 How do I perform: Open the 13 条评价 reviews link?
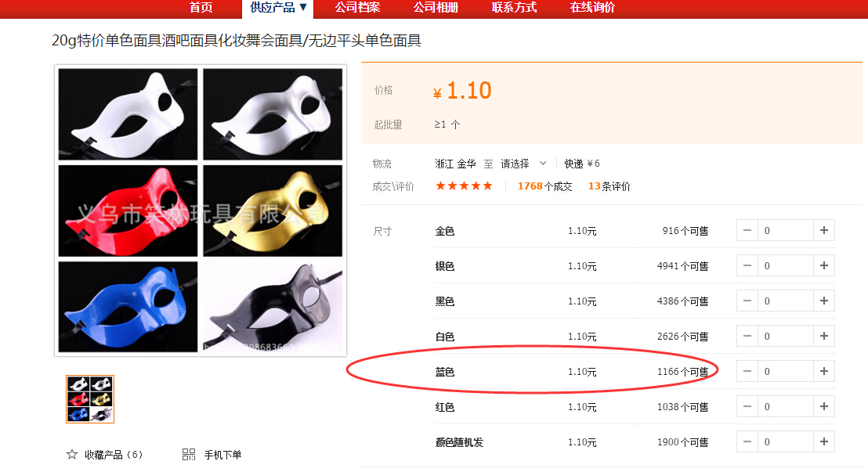click(x=609, y=186)
